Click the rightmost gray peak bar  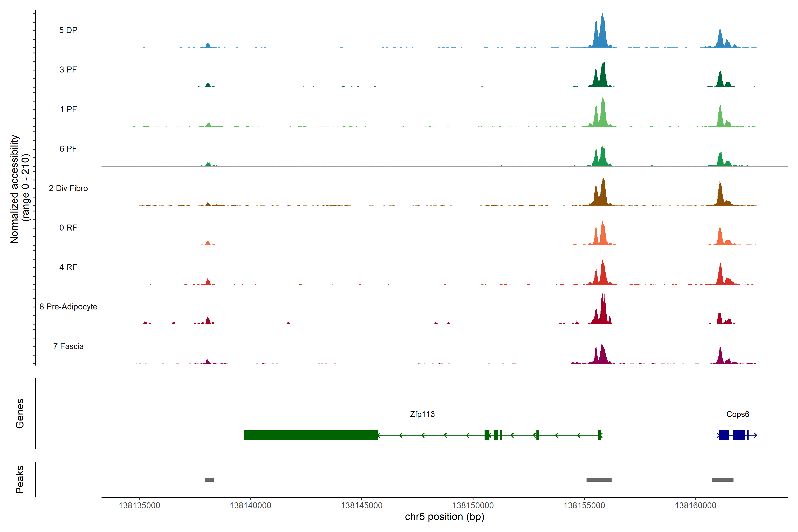[x=722, y=480]
